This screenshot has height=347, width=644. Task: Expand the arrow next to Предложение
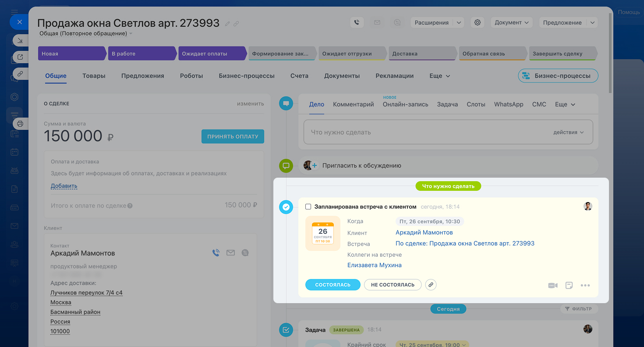pyautogui.click(x=593, y=22)
